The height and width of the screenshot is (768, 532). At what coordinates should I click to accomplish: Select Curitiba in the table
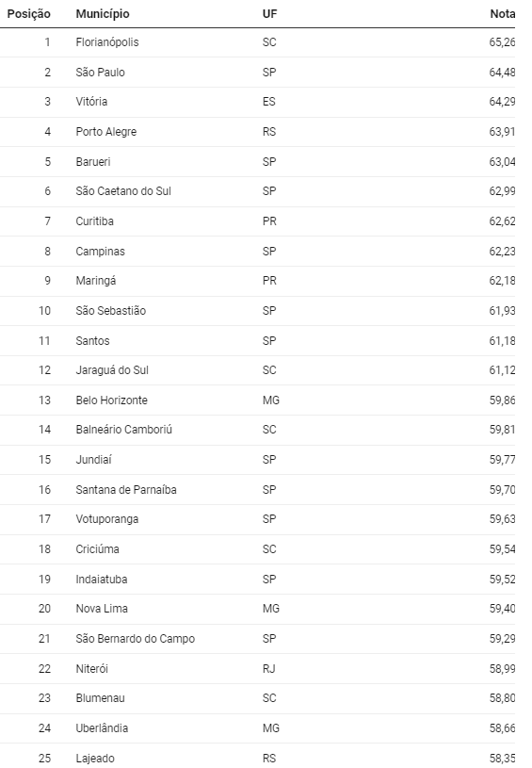(94, 221)
